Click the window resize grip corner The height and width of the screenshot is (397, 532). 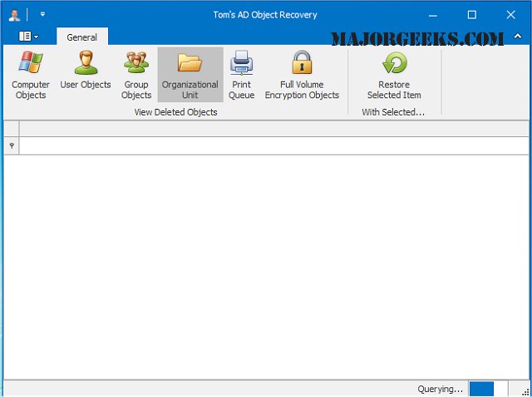(x=525, y=392)
